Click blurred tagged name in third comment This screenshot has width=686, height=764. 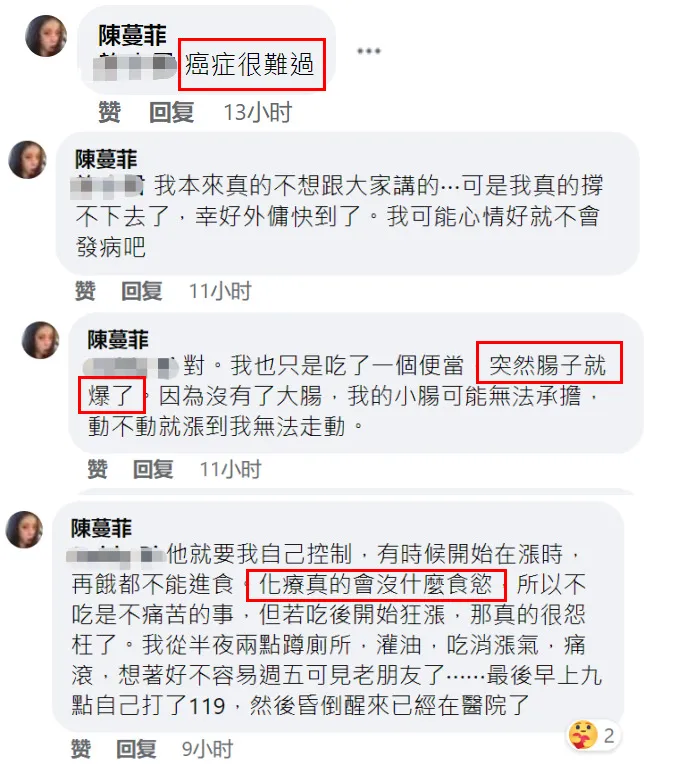pyautogui.click(x=131, y=367)
